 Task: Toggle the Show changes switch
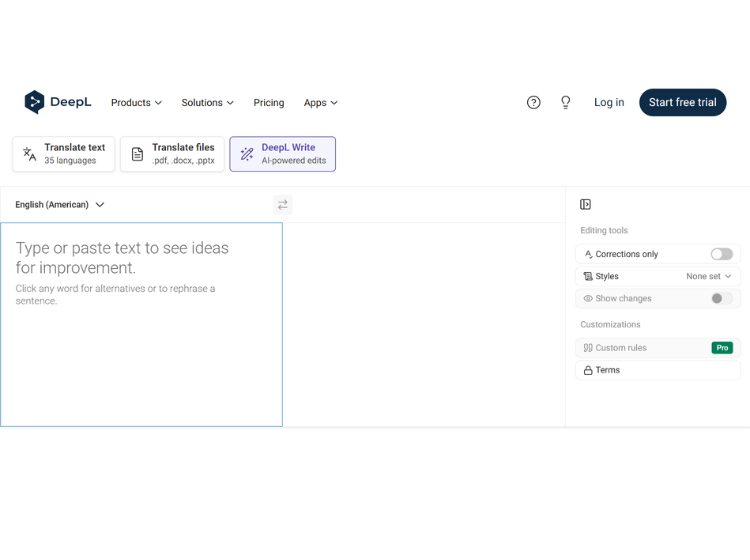pyautogui.click(x=721, y=298)
